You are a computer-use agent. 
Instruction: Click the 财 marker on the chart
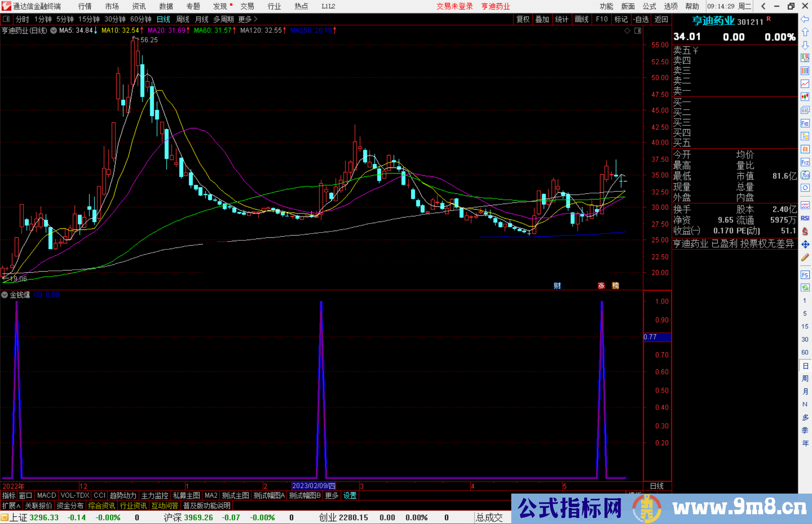[557, 285]
